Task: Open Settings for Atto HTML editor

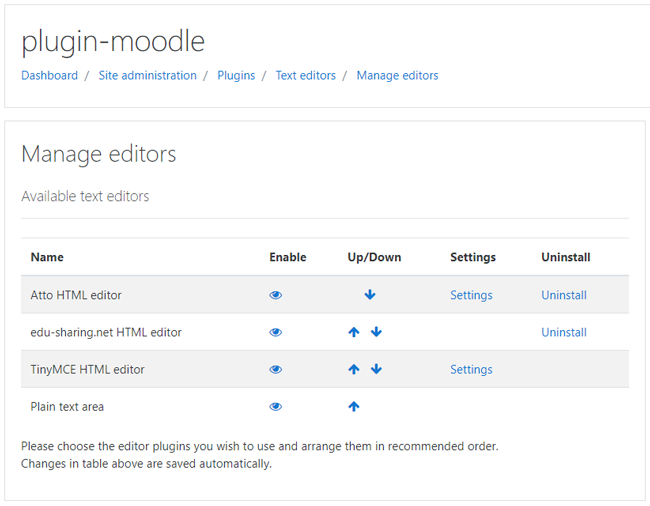Action: [x=471, y=295]
